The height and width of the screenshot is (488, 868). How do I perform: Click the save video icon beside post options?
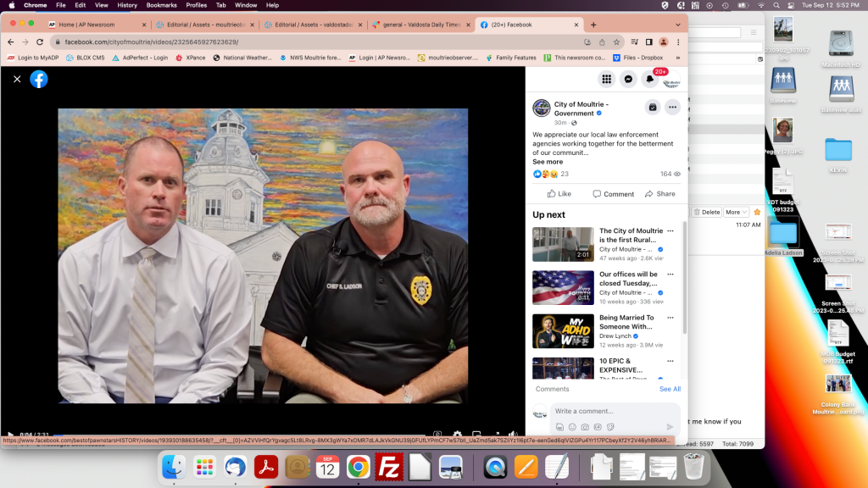point(653,108)
